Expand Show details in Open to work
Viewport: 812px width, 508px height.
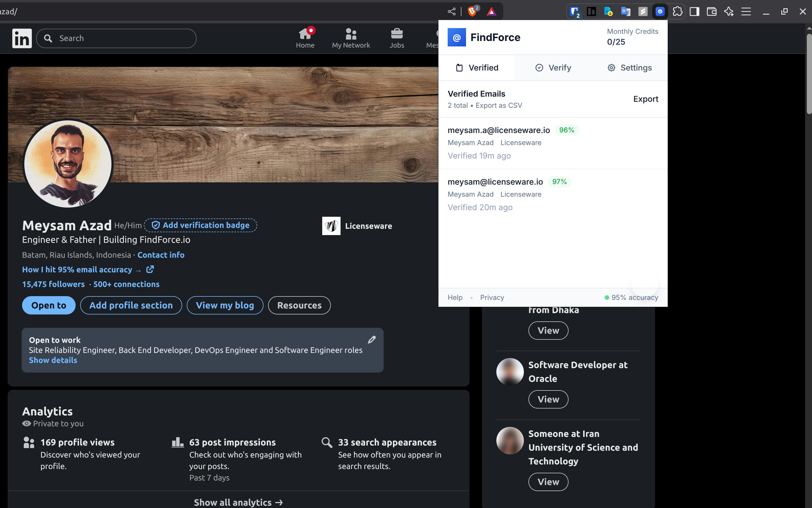(x=53, y=360)
